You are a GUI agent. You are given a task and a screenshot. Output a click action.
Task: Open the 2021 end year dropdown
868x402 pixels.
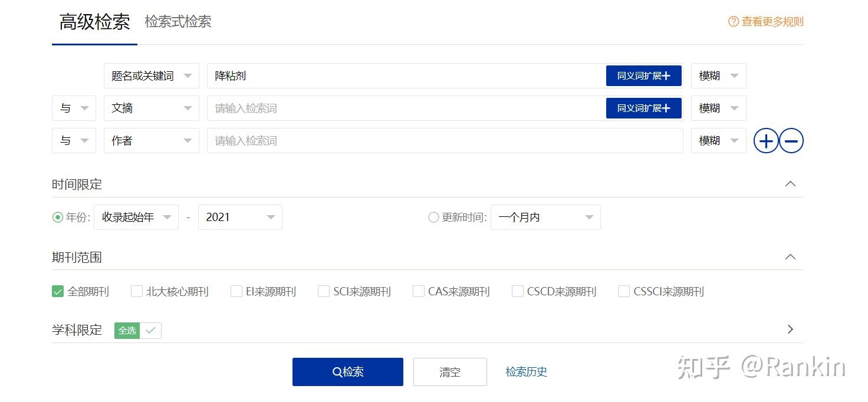[240, 218]
